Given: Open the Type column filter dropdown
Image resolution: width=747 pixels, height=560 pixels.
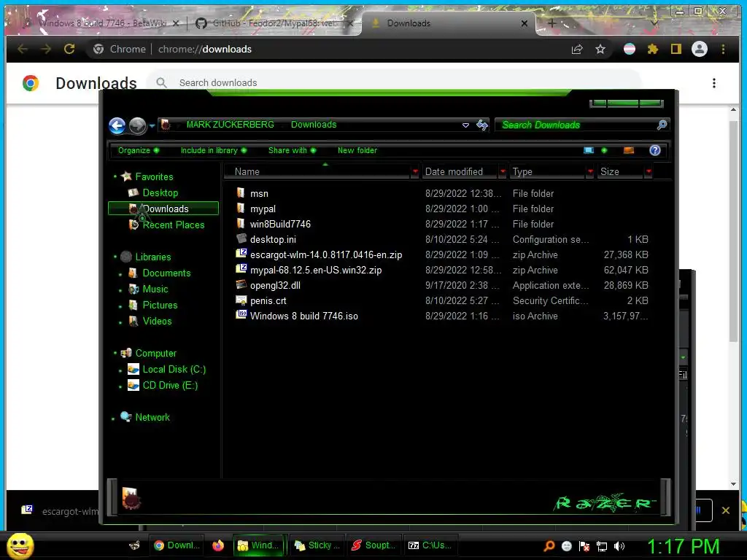Looking at the screenshot, I should 590,171.
